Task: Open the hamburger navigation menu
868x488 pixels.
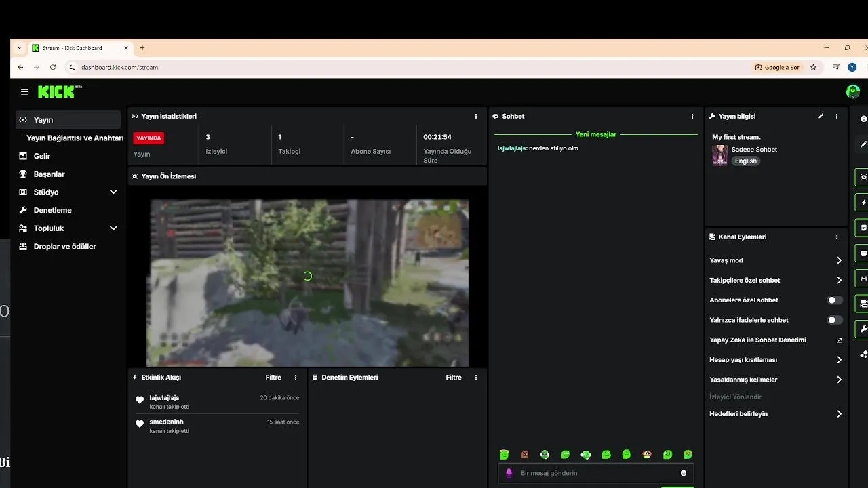Action: point(24,91)
